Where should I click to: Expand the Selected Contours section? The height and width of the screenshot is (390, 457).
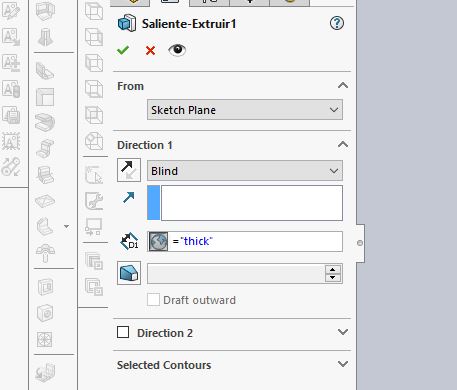pyautogui.click(x=343, y=364)
